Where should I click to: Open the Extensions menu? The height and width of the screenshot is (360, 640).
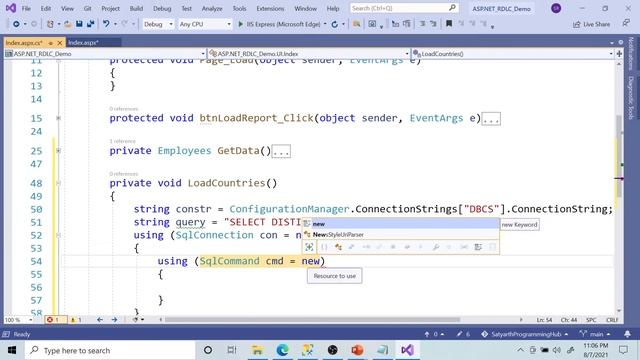(270, 8)
